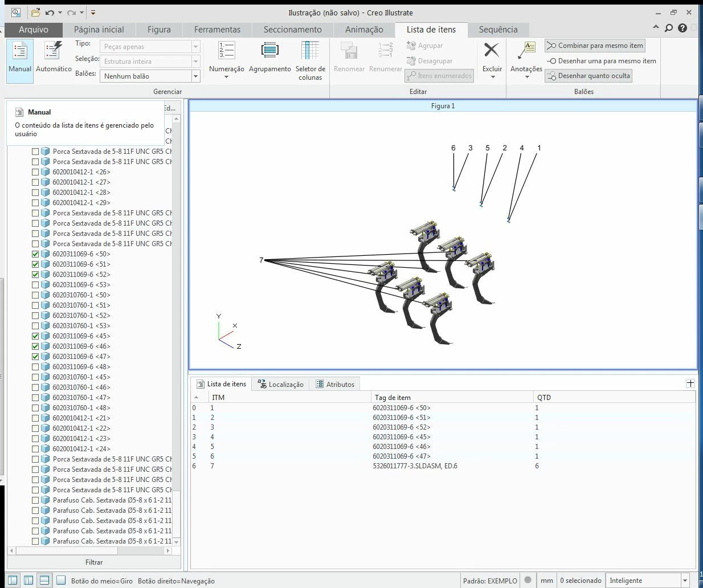703x588 pixels.
Task: Switch to the Localização tab
Action: tap(280, 384)
